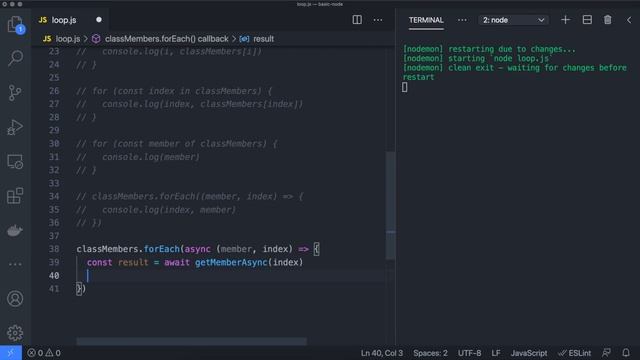640x360 pixels.
Task: Open the Source Control view
Action: (x=16, y=93)
